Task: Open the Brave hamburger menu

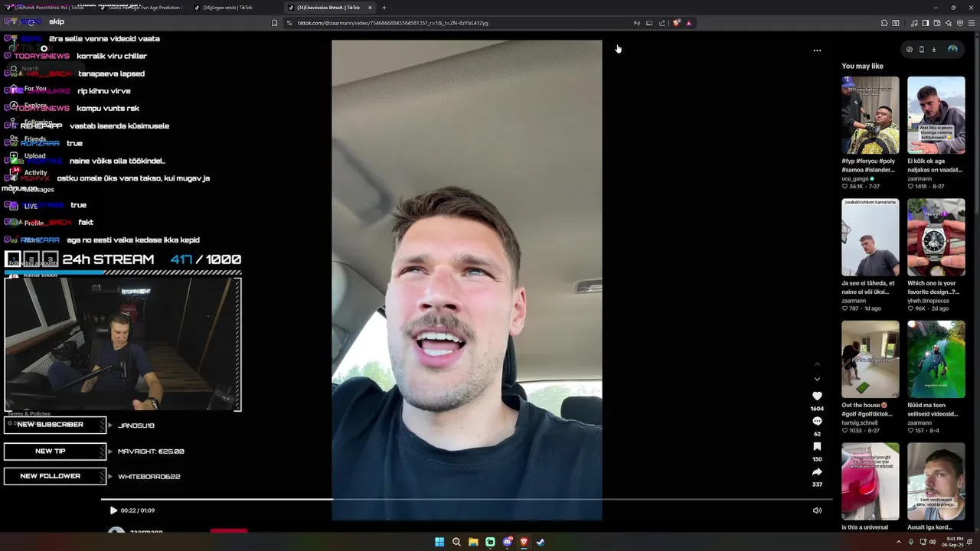Action: pos(972,23)
